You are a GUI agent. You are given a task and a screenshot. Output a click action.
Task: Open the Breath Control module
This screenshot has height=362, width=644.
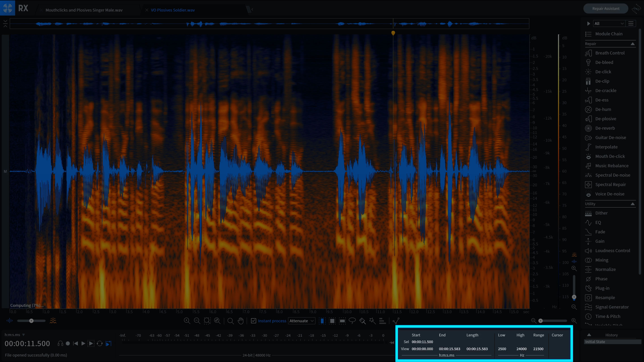(x=605, y=53)
